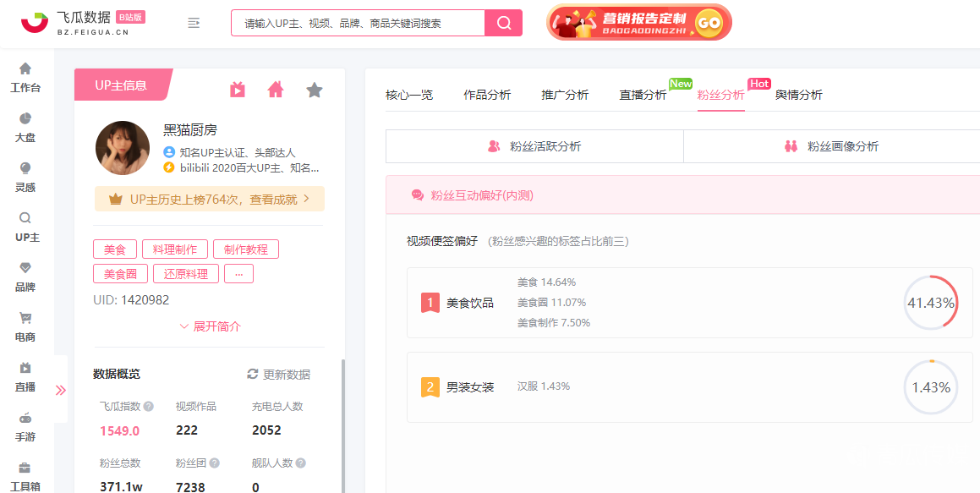Click 飞瓜指数 help question icon
The height and width of the screenshot is (493, 980).
tap(149, 407)
